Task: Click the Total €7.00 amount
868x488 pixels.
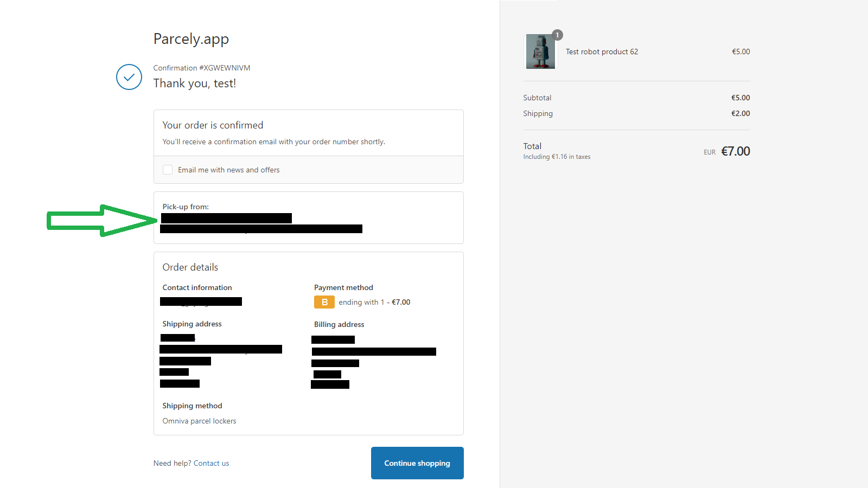Action: click(x=736, y=151)
